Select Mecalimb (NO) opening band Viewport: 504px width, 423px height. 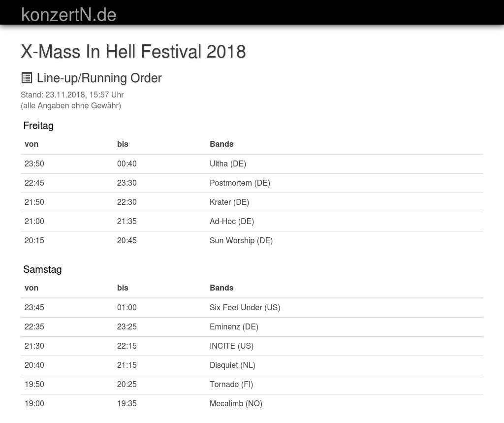[x=236, y=404]
